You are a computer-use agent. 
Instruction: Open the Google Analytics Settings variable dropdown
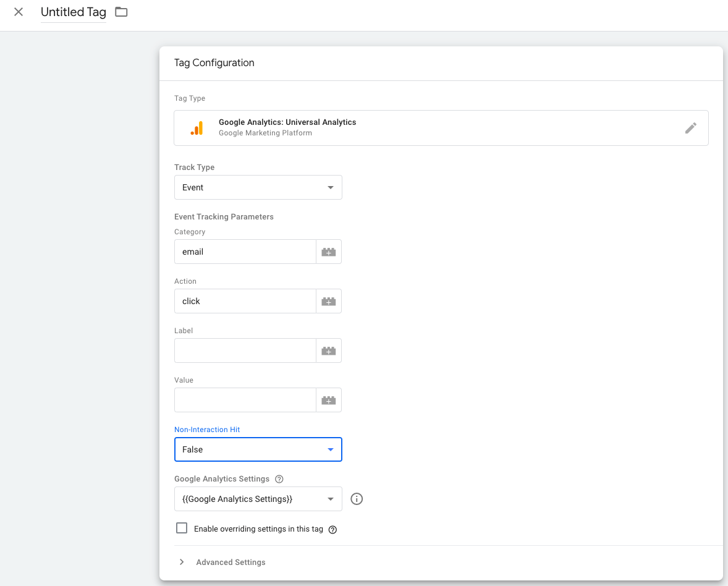258,499
